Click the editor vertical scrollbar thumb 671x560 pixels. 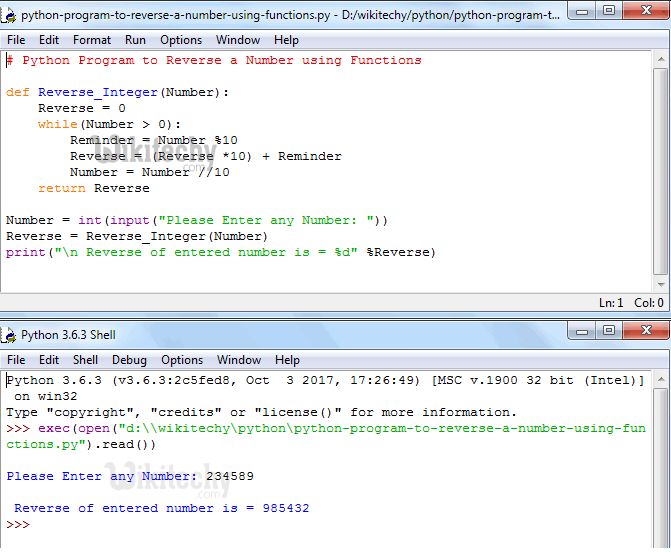point(661,171)
